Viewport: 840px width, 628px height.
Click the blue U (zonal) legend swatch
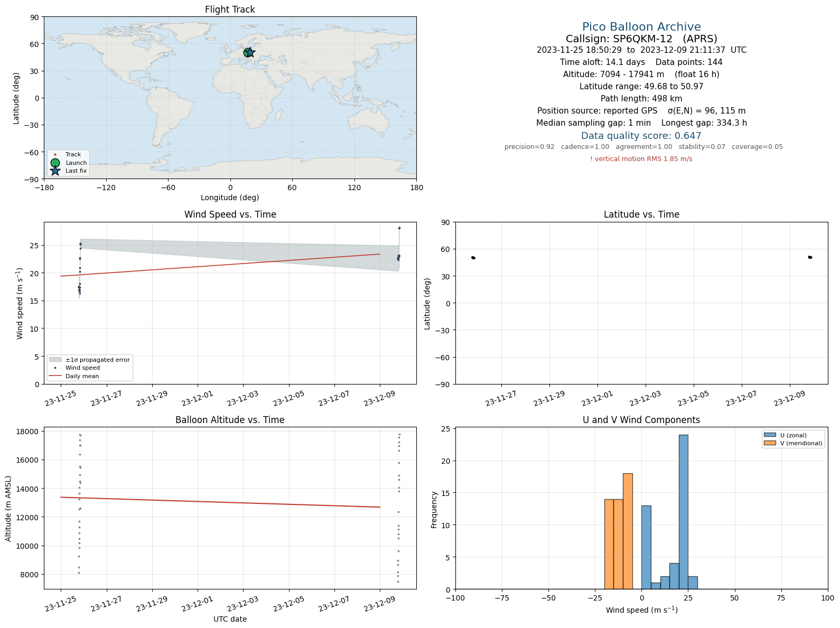coord(770,435)
